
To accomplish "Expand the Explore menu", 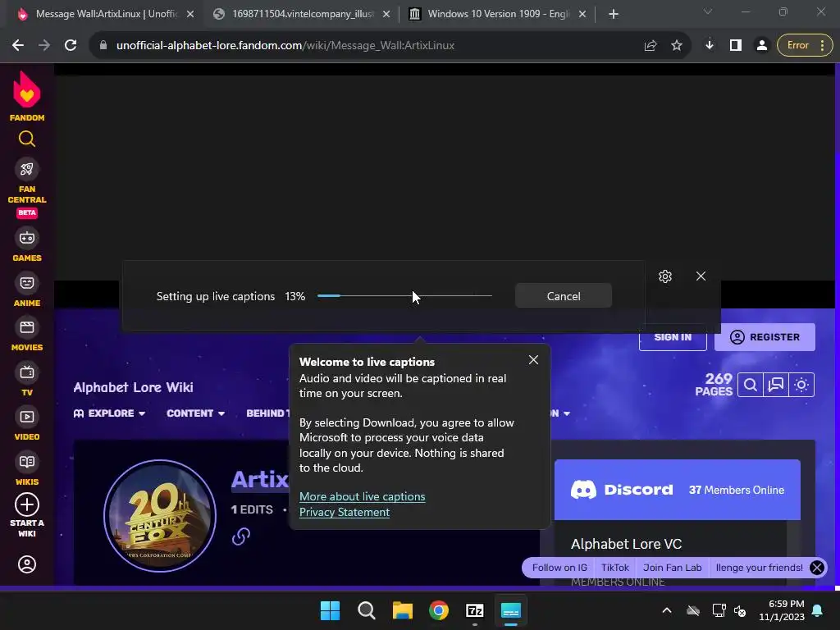I will tap(109, 413).
